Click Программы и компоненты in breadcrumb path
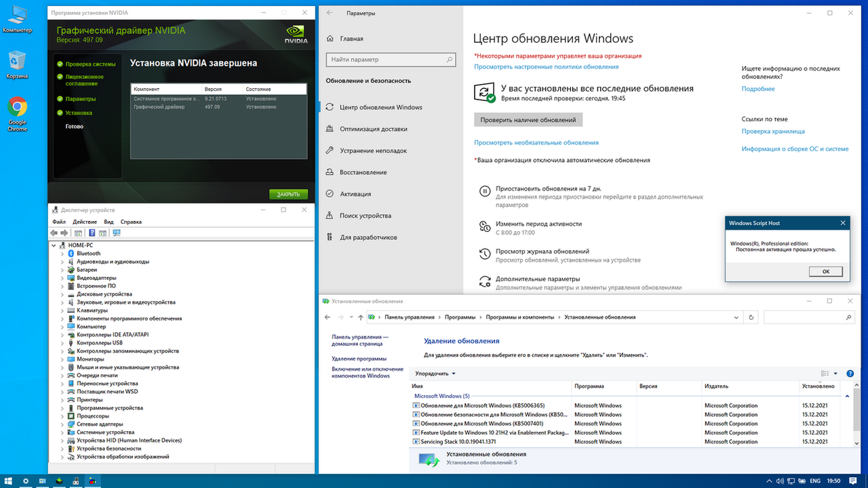The width and height of the screenshot is (868, 488). click(x=519, y=317)
